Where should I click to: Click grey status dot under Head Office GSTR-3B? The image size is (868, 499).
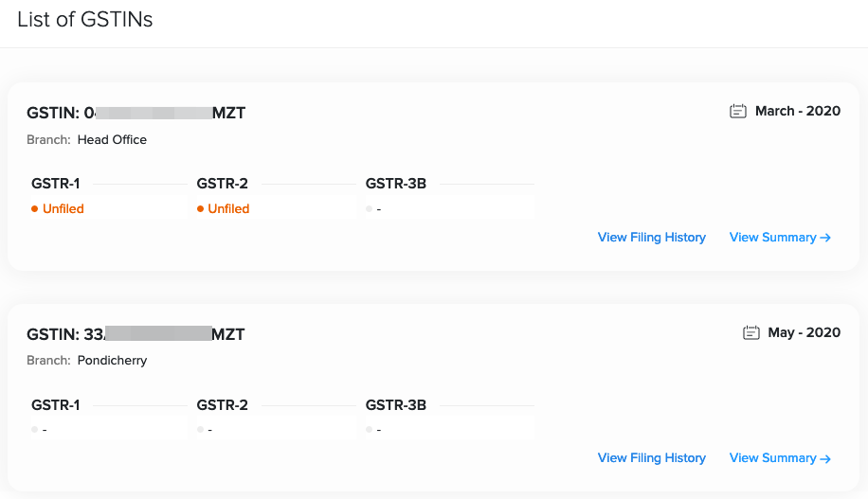pyautogui.click(x=370, y=209)
